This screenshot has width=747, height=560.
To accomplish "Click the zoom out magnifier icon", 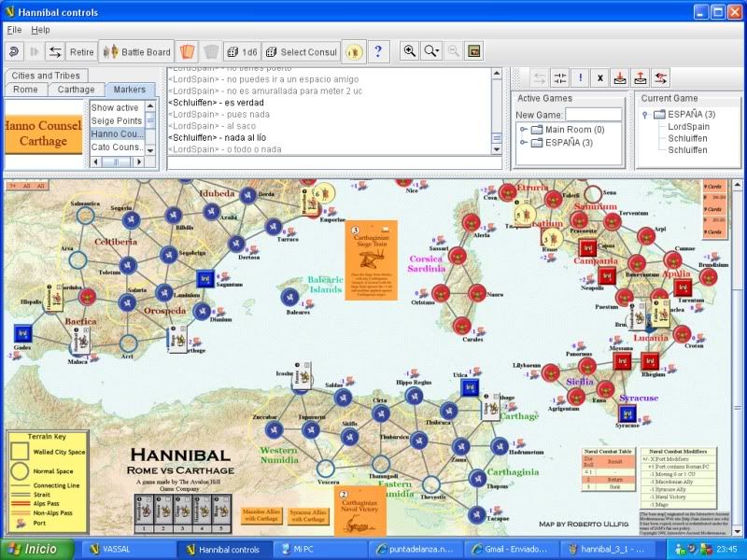I will pos(454,51).
